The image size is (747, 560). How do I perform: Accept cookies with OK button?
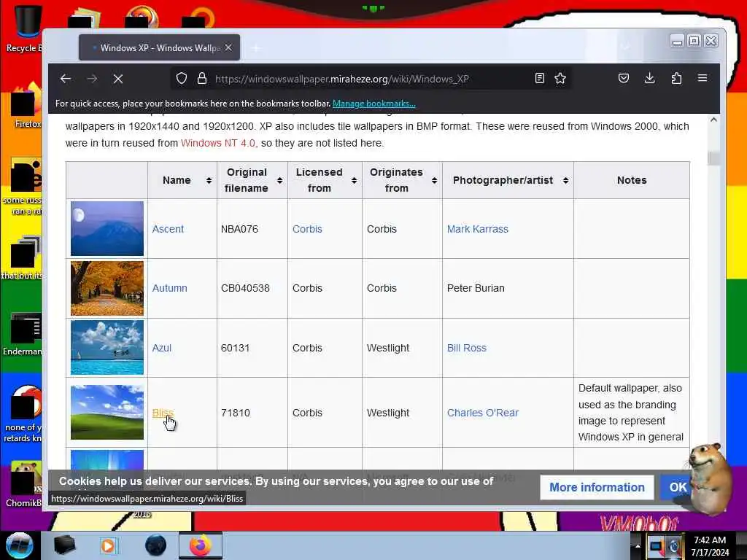tap(678, 487)
